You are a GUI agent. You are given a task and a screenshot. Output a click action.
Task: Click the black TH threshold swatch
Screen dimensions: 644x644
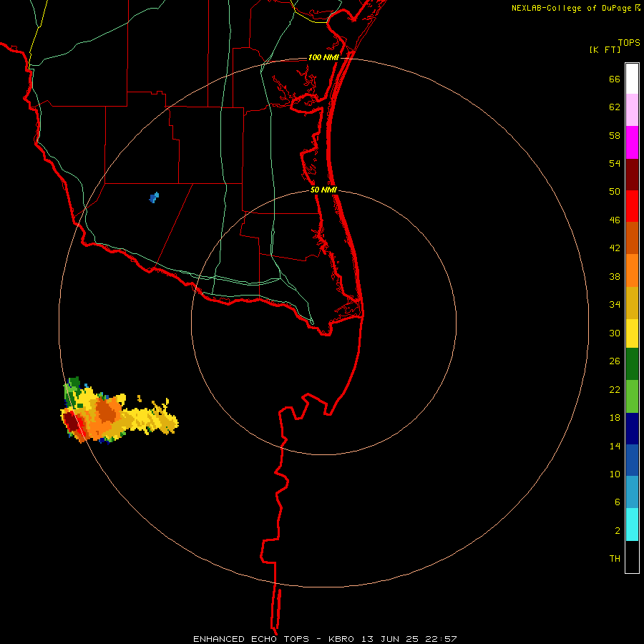click(632, 557)
